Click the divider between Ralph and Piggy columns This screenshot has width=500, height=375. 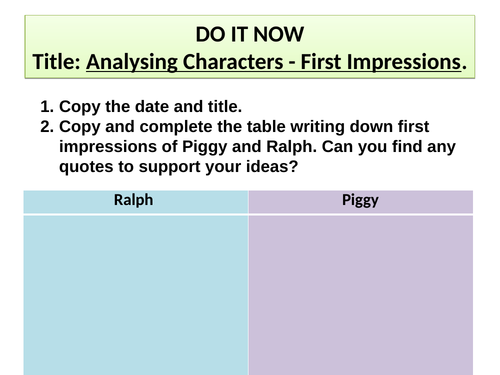tap(248, 283)
